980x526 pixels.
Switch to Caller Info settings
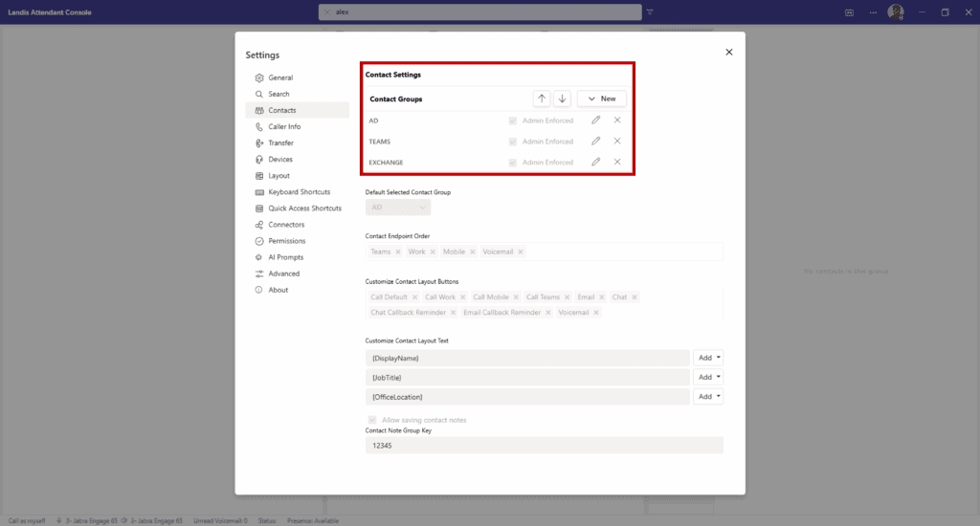tap(284, 126)
